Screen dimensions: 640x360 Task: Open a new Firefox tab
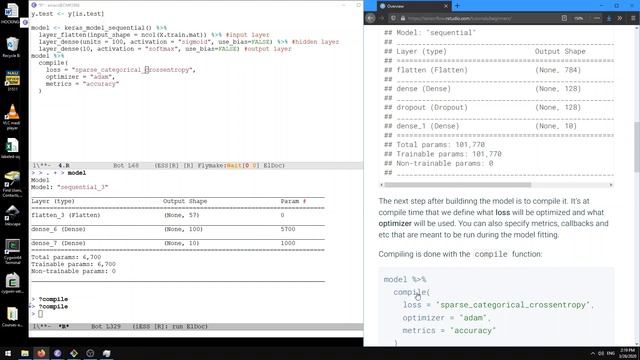(457, 6)
